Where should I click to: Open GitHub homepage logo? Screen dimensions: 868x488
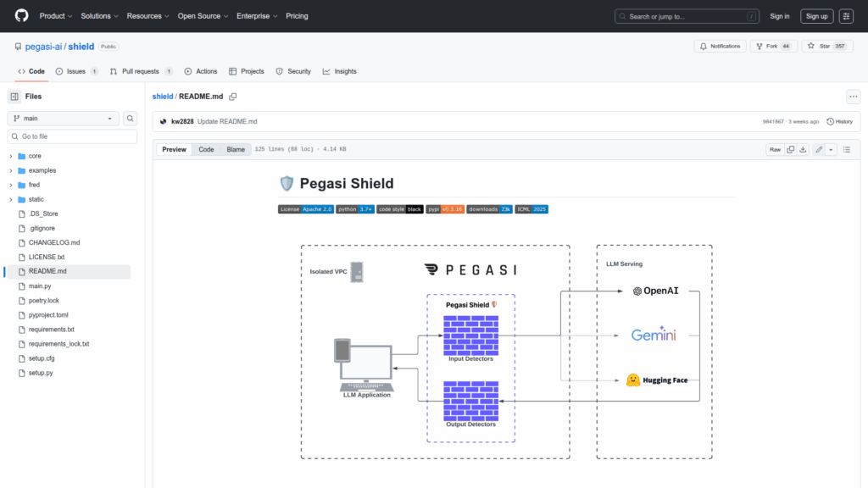(x=21, y=15)
